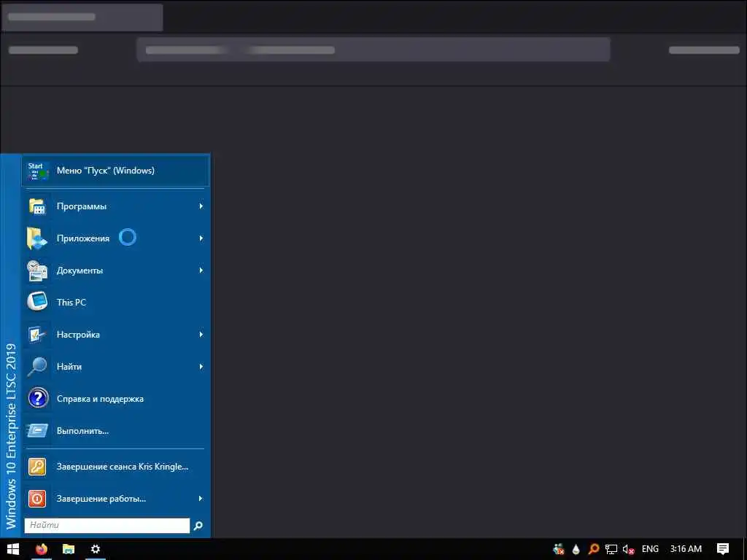Click the muted volume speaker icon
This screenshot has height=560, width=747.
pyautogui.click(x=628, y=549)
